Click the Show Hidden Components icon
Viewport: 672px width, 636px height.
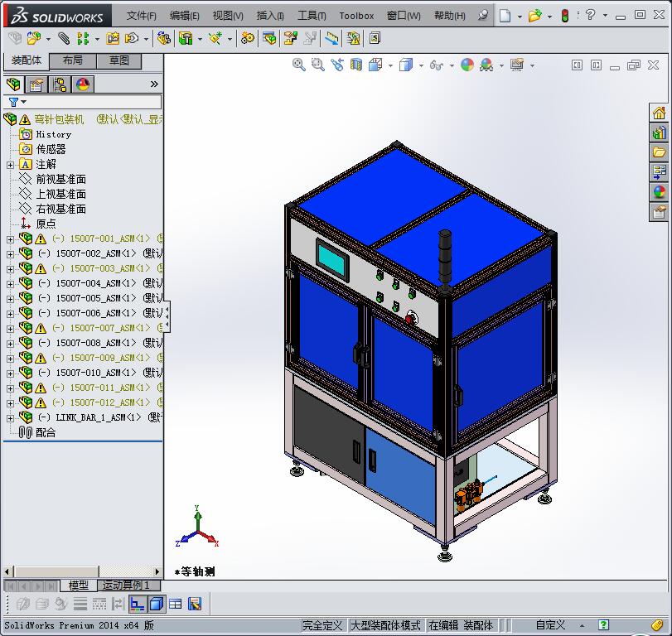click(x=164, y=39)
